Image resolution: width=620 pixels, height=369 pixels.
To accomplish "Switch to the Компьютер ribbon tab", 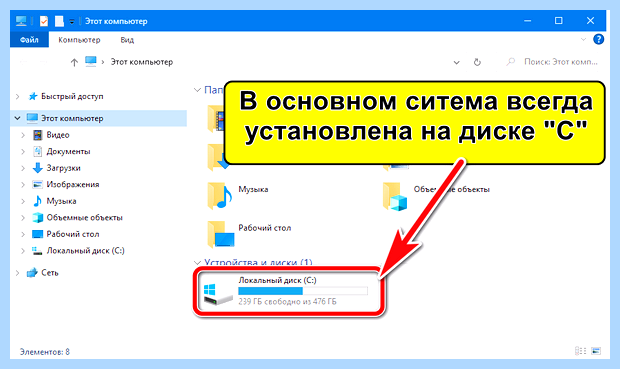I will click(79, 40).
